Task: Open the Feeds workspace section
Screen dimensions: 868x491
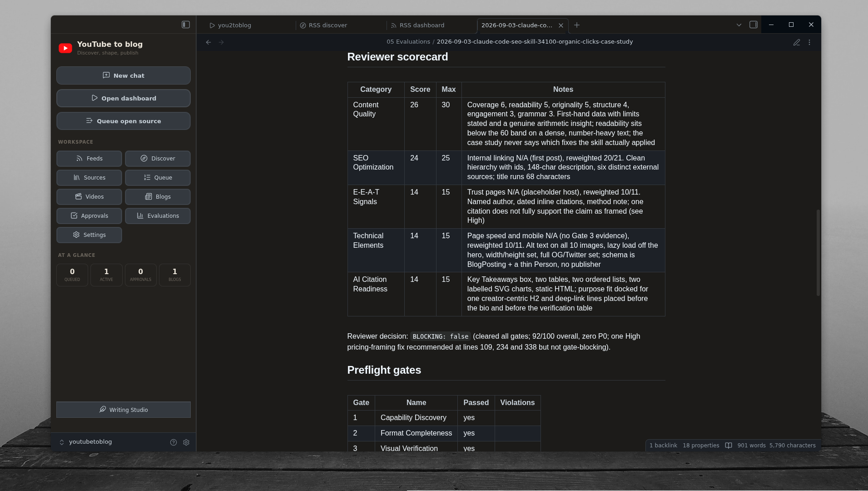Action: click(89, 159)
